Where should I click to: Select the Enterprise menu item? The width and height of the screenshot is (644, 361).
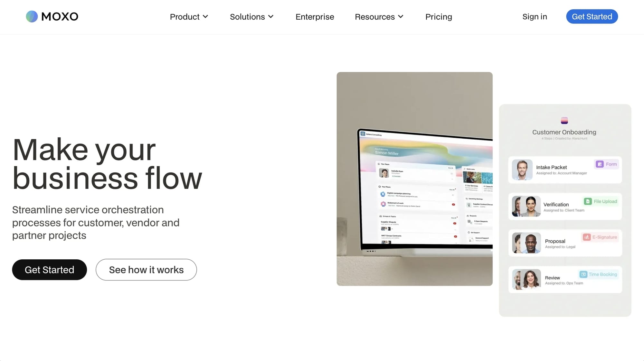(315, 16)
